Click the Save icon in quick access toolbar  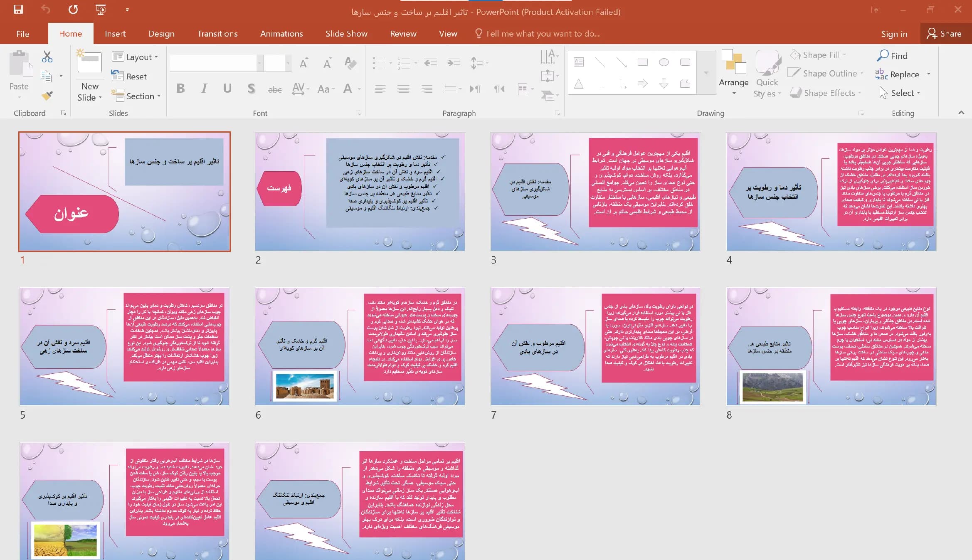tap(18, 10)
